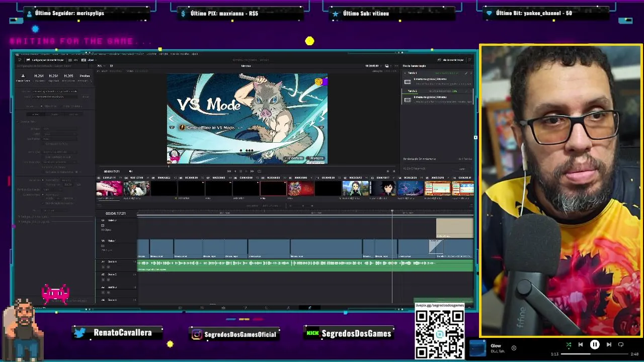Select the Vídeo tab in render settings
Screen dimensions: 644x362
[36, 114]
